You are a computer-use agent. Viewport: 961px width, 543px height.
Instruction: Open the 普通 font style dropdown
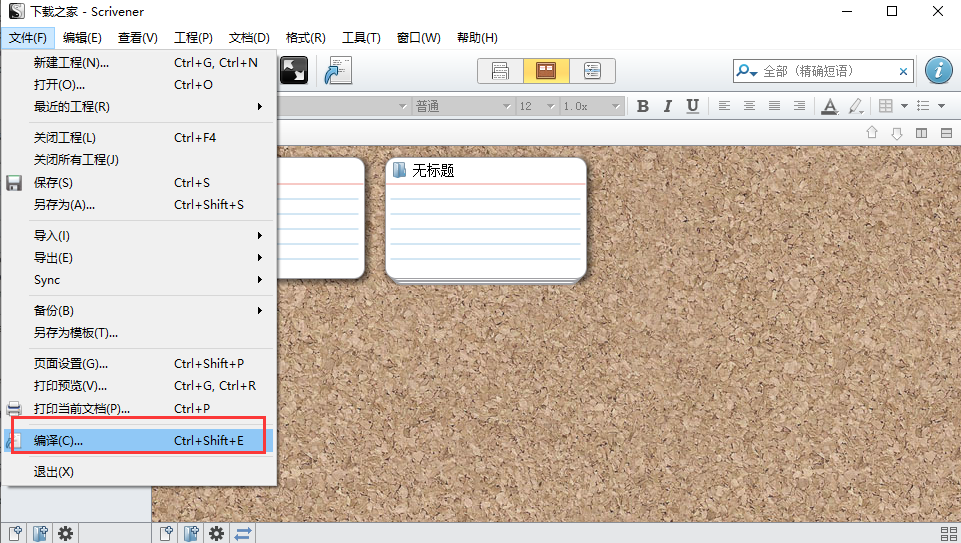click(x=463, y=106)
